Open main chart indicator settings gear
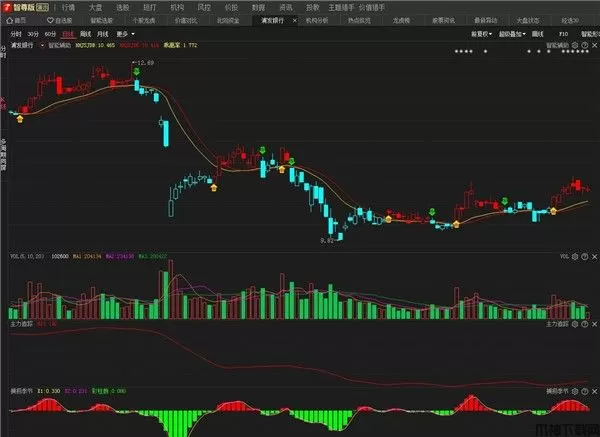This screenshot has height=437, width=600. 575,45
